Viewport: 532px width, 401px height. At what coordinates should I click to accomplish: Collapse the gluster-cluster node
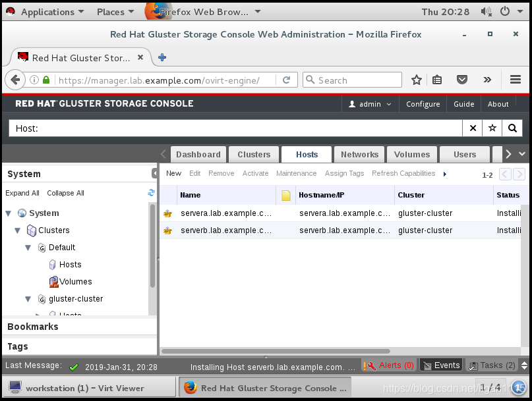tap(28, 299)
